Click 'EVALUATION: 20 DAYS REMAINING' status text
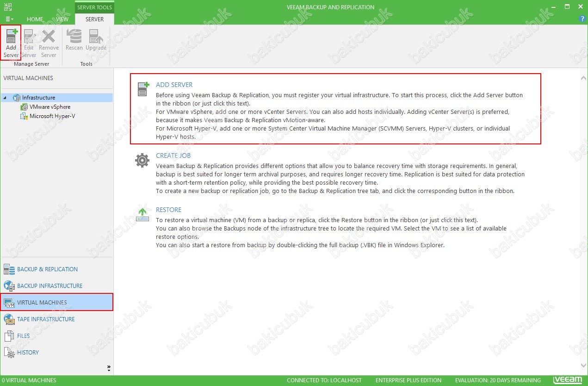 [x=498, y=380]
